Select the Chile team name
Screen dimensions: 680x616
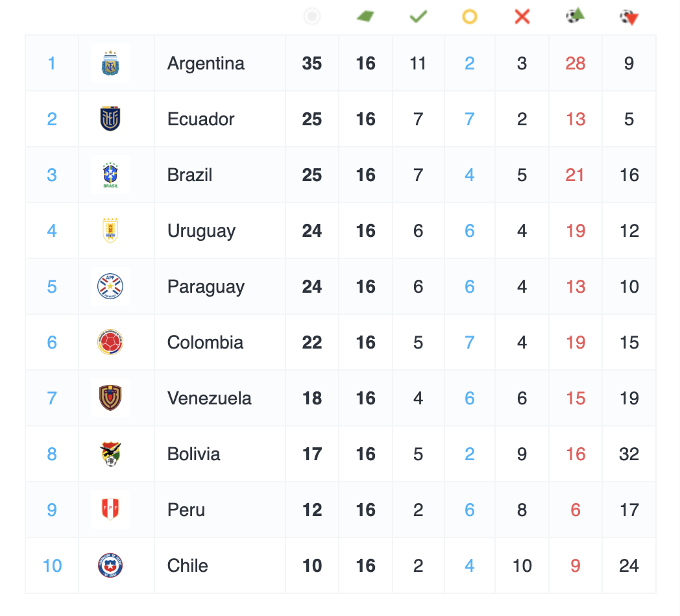[188, 566]
